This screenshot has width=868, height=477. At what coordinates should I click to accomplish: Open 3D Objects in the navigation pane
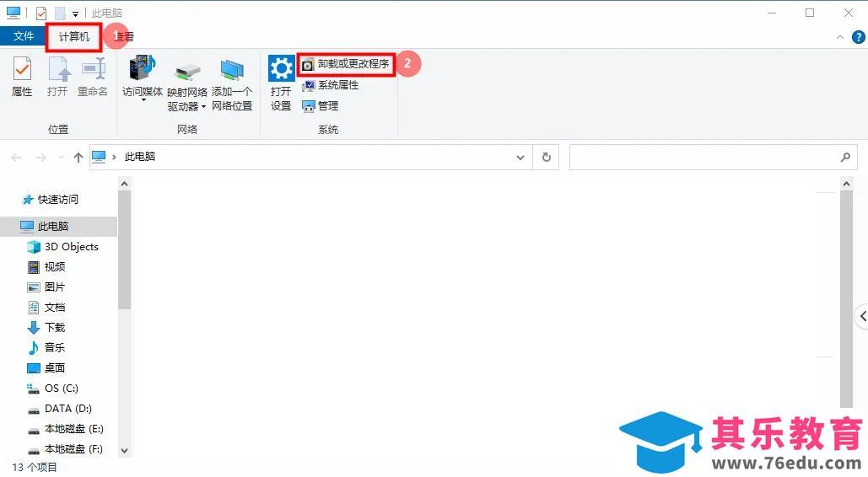tap(72, 247)
